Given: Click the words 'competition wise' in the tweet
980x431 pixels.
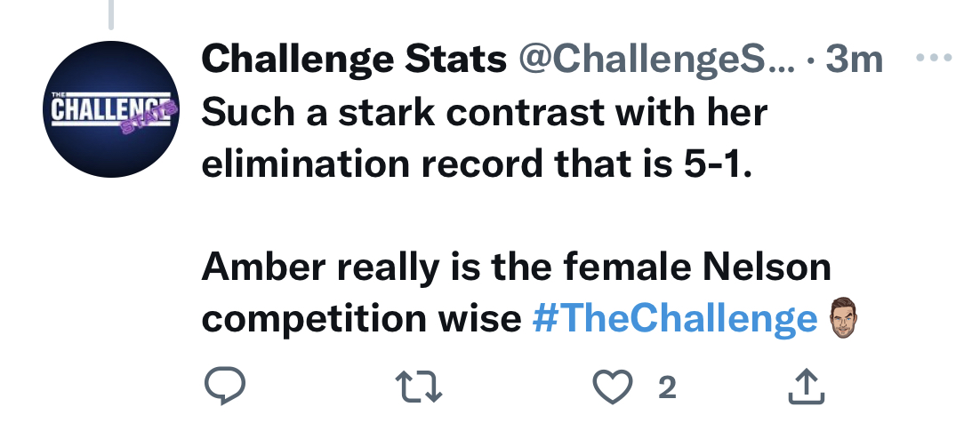Looking at the screenshot, I should (x=361, y=318).
